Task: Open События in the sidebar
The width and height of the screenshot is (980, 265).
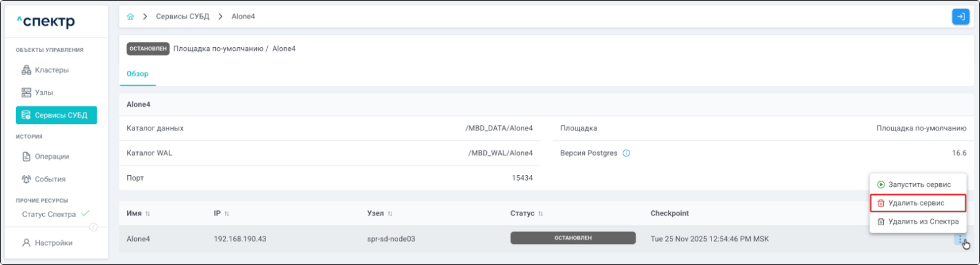Action: click(50, 179)
